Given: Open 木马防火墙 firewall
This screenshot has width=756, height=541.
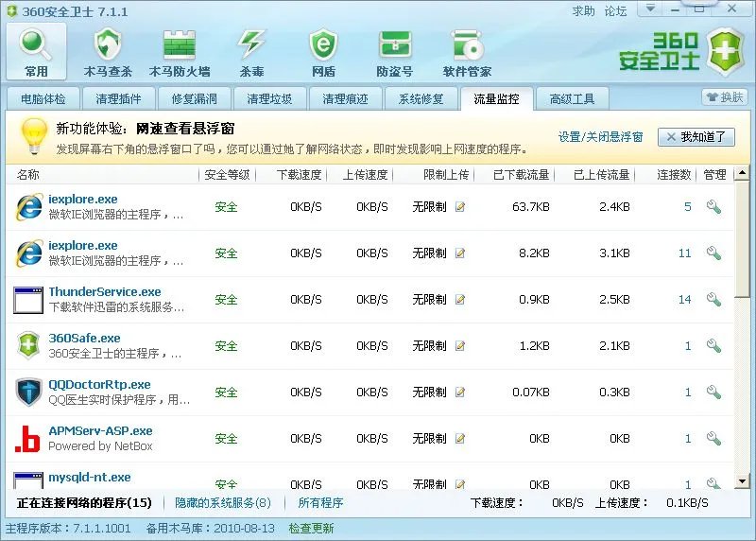Looking at the screenshot, I should (180, 53).
